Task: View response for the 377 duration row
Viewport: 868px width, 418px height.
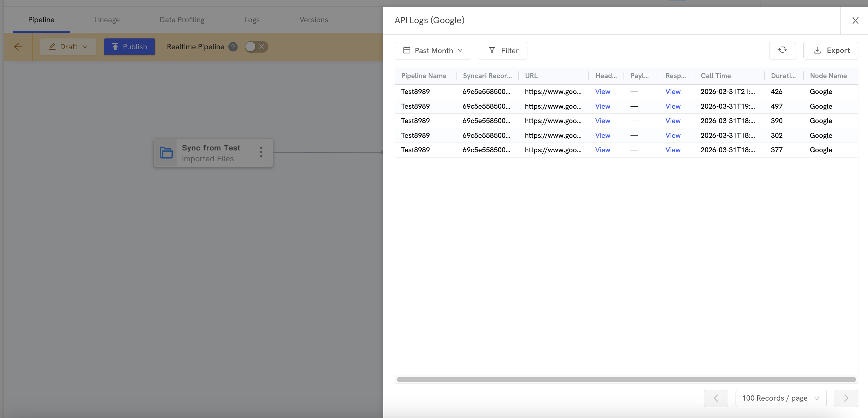Action: pos(672,150)
